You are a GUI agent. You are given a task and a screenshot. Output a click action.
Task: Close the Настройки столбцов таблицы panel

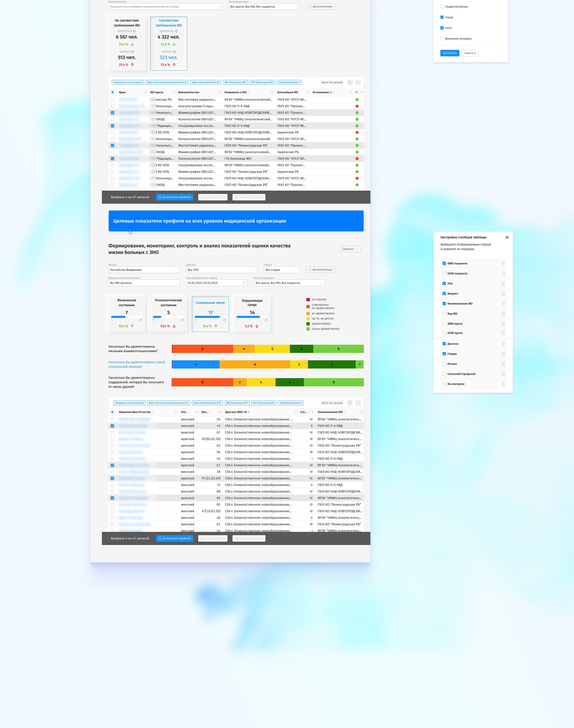tap(507, 237)
